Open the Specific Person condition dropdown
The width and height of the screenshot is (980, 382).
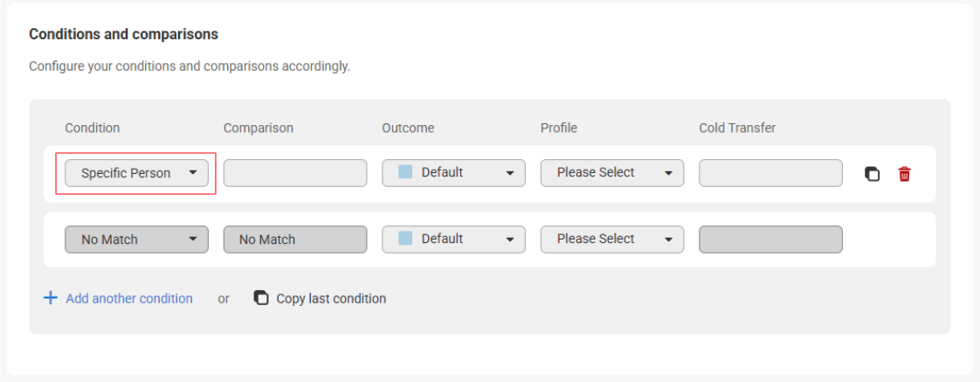136,173
